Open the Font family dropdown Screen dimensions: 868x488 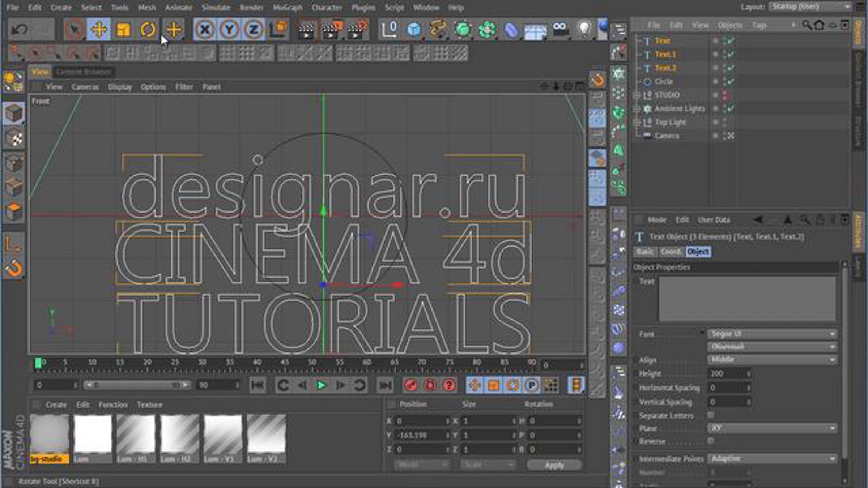(772, 334)
